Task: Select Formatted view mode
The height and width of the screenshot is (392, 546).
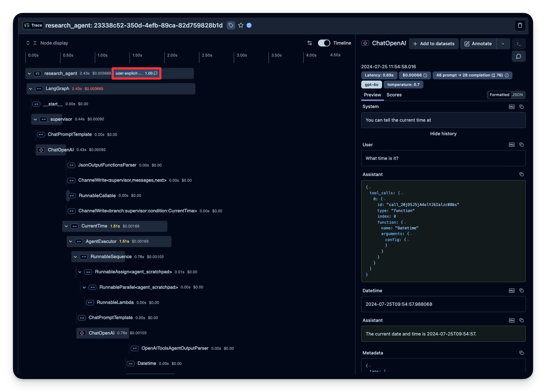Action: (x=499, y=95)
